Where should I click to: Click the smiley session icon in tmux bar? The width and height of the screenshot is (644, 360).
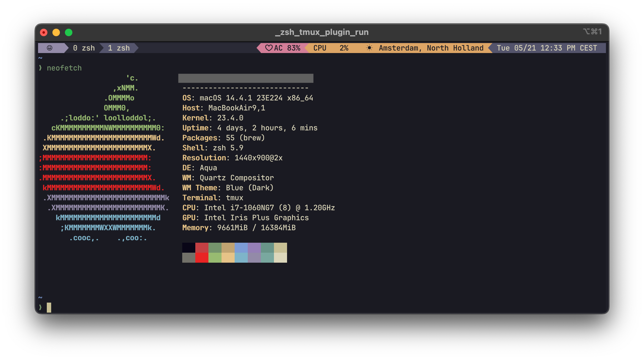50,48
